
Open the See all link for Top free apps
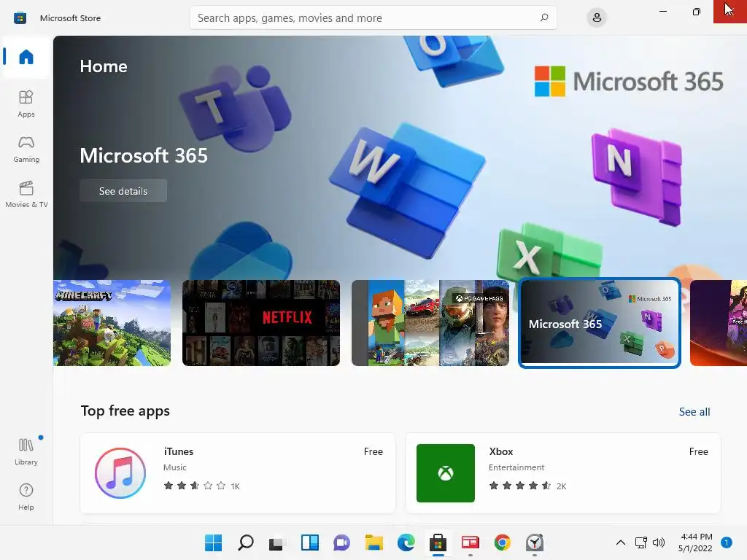tap(694, 411)
